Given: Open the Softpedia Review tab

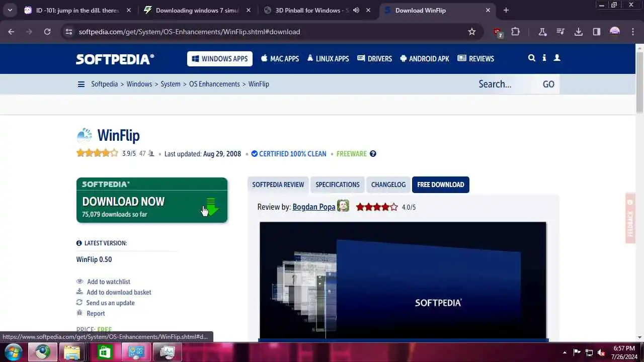Looking at the screenshot, I should (x=278, y=185).
